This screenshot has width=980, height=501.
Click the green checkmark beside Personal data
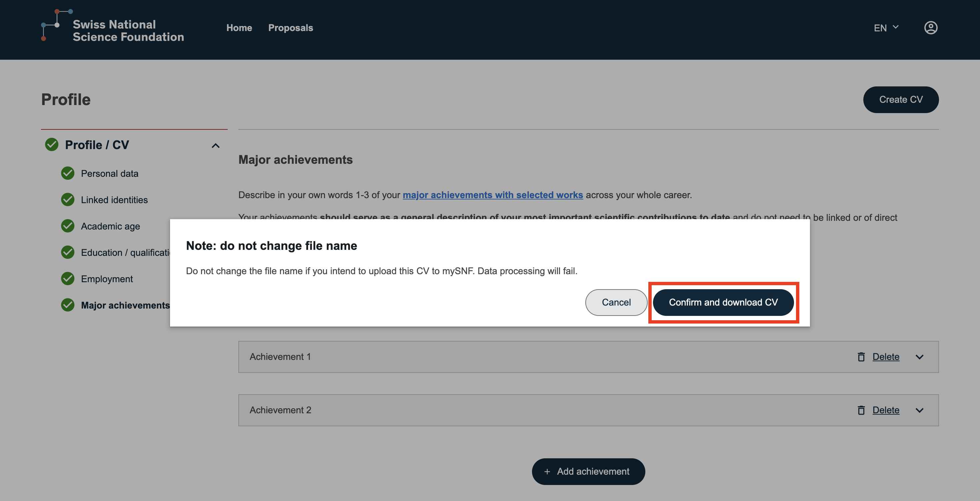pyautogui.click(x=68, y=173)
